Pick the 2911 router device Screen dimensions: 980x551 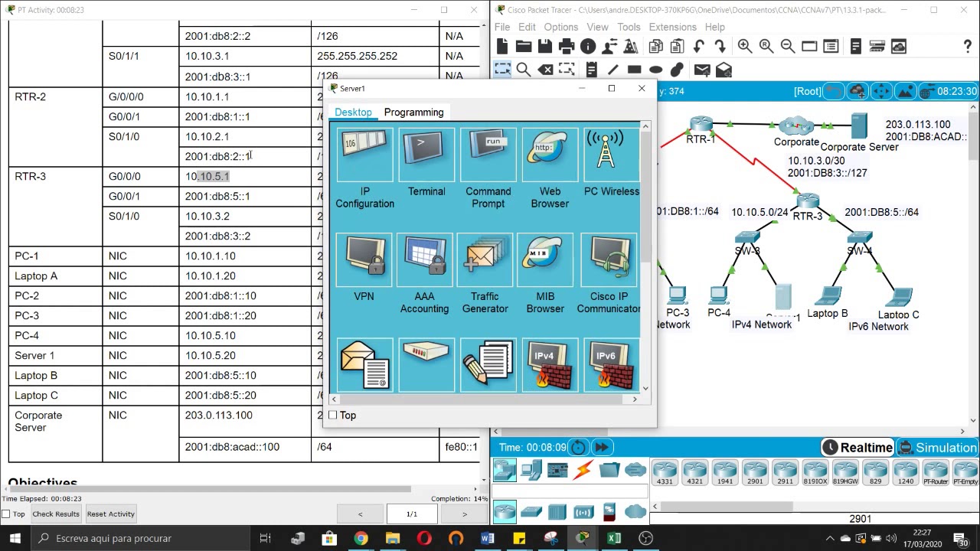pyautogui.click(x=785, y=473)
